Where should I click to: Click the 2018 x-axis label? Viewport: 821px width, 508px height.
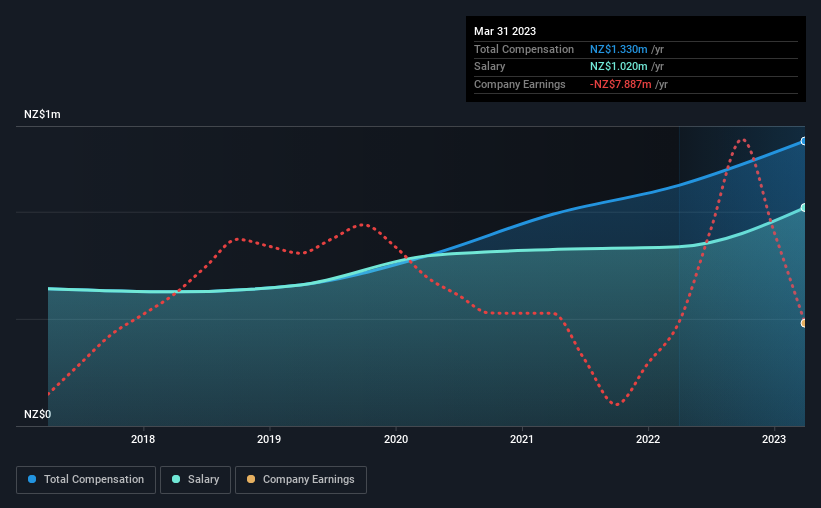143,439
